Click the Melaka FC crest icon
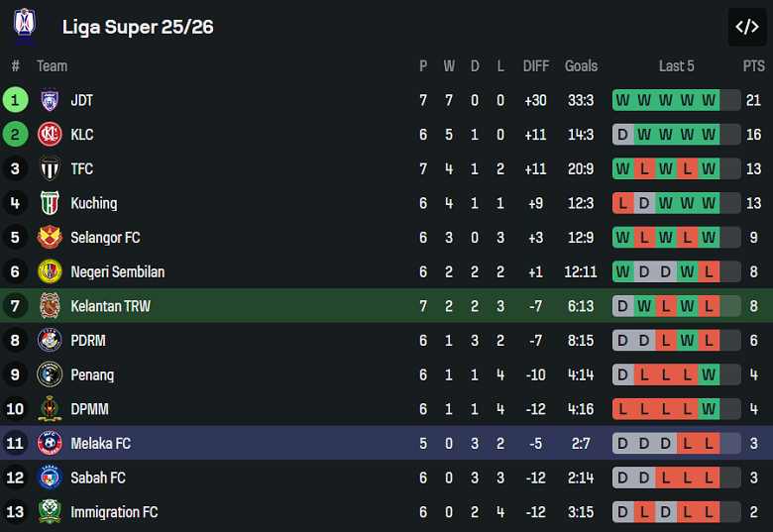Screen dimensions: 773x532 coord(50,443)
